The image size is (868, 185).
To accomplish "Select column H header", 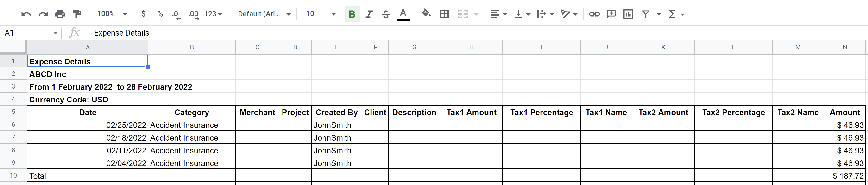I will tap(472, 48).
